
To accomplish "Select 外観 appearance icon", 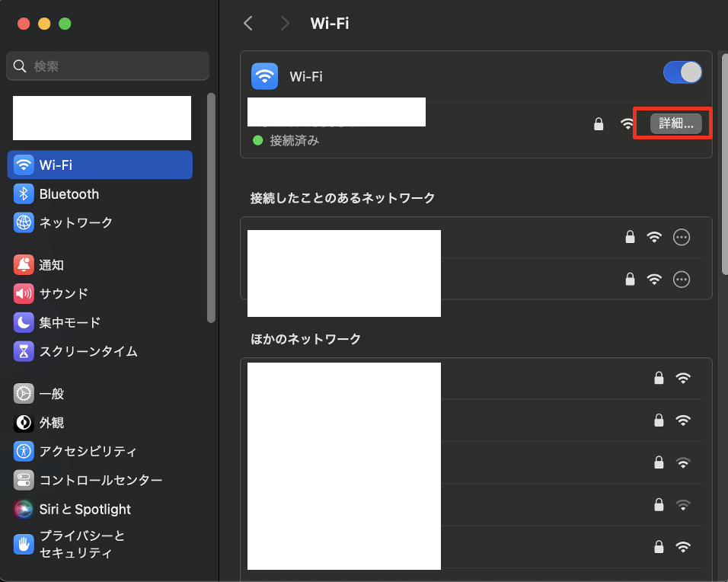I will coord(24,423).
